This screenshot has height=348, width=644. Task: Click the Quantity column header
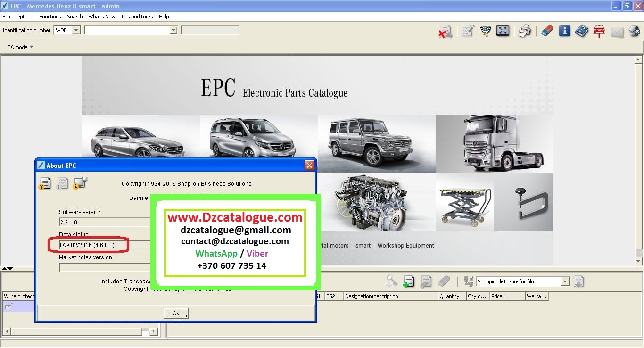click(452, 296)
